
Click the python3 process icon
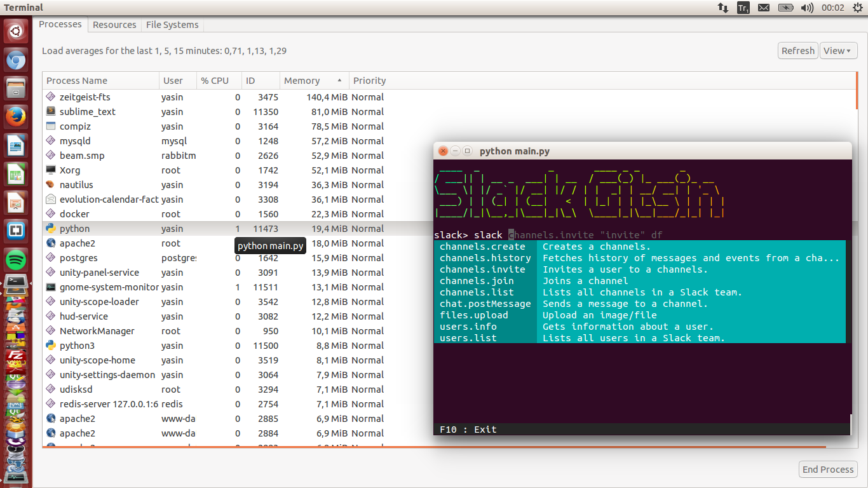[51, 345]
